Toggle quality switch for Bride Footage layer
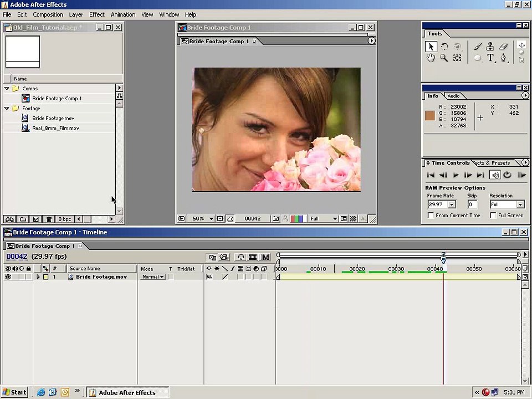The height and width of the screenshot is (399, 532). coord(224,277)
